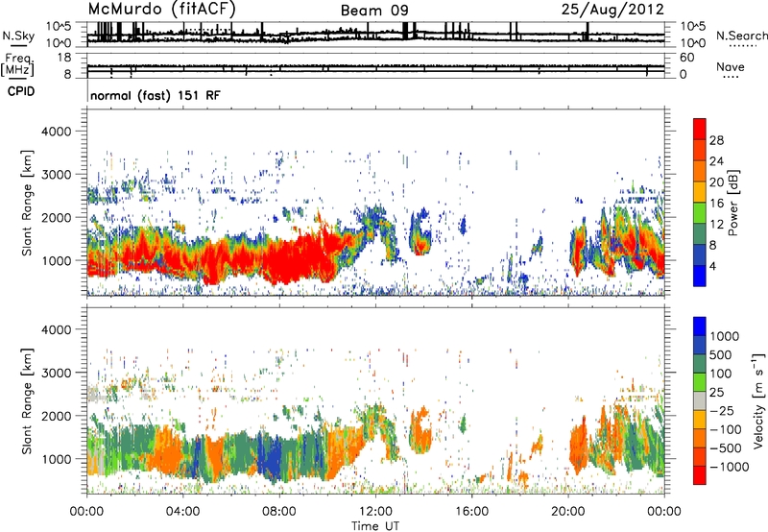The image size is (768, 532).
Task: Click the Power [dB] color bar label
Action: click(x=732, y=203)
